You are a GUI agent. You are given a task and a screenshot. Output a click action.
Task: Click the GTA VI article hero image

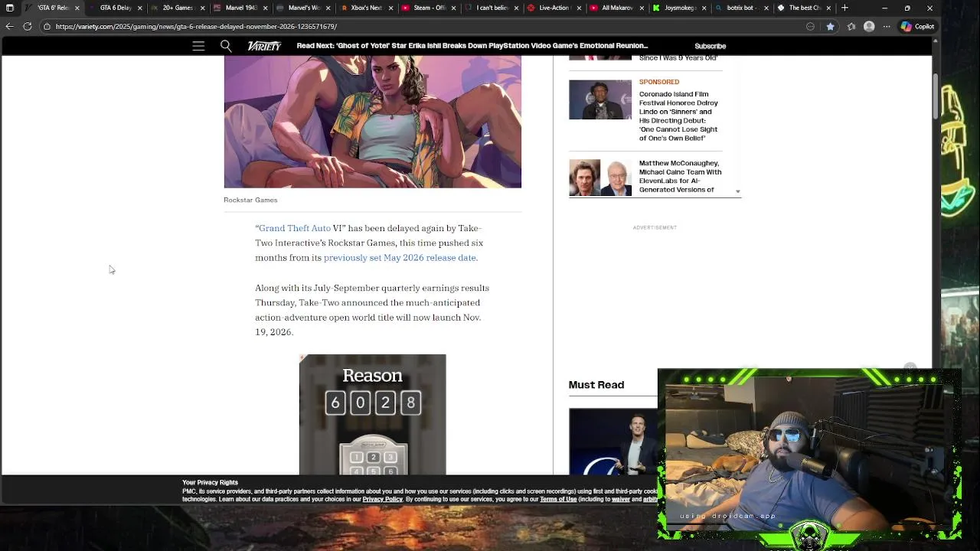click(372, 122)
